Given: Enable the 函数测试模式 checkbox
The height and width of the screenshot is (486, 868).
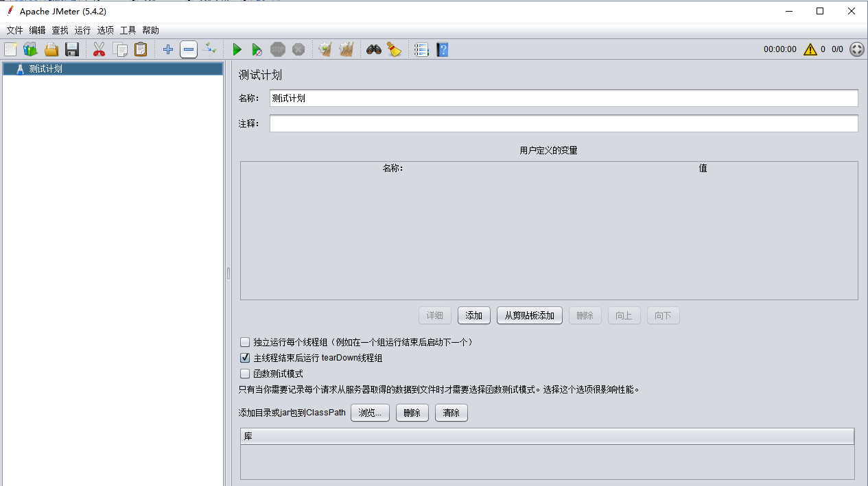Looking at the screenshot, I should coord(245,374).
